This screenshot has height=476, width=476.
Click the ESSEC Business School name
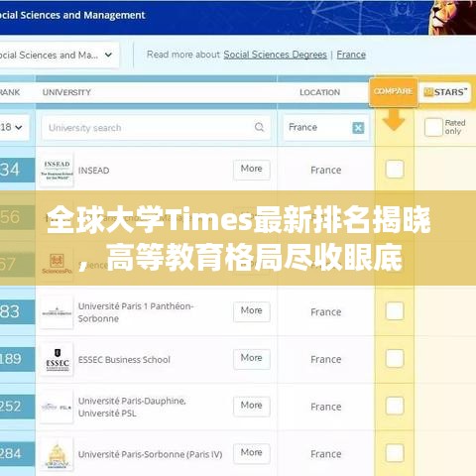pos(124,360)
